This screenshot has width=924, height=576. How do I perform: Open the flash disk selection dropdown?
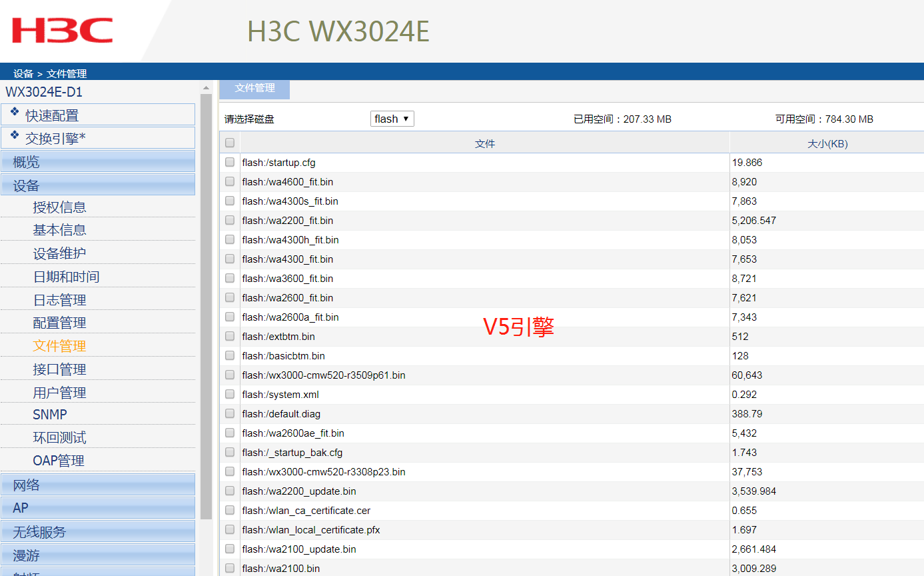[392, 119]
